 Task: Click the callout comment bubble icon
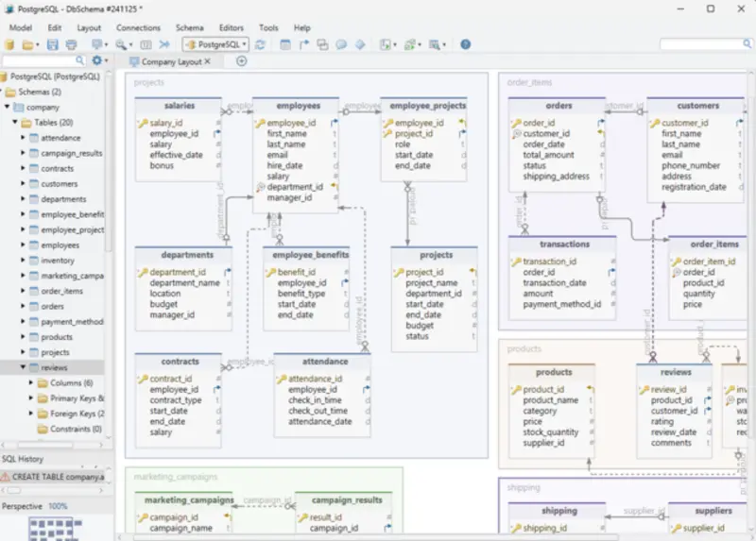(341, 44)
